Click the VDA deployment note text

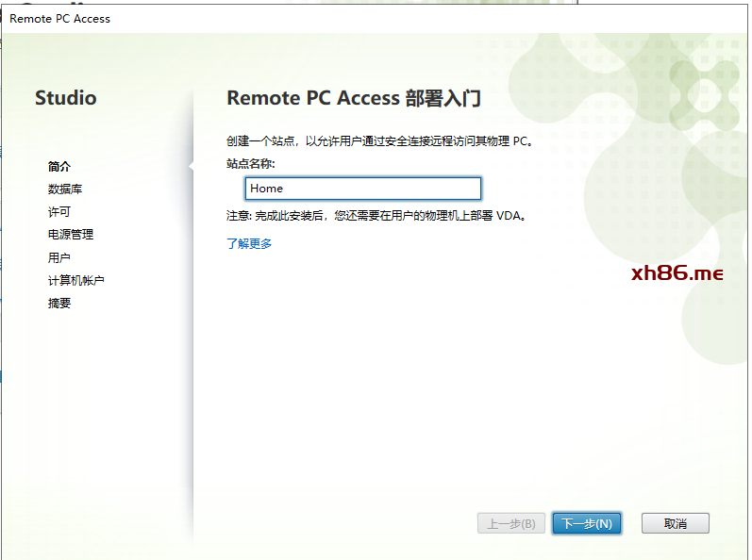377,216
